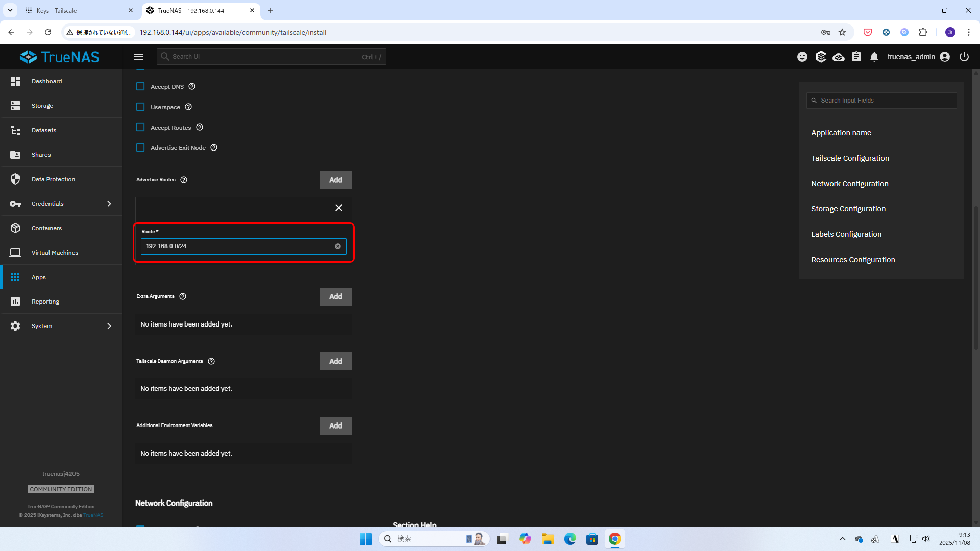The image size is (980, 551).
Task: Toggle the hamburger sidebar menu icon
Action: tap(138, 57)
